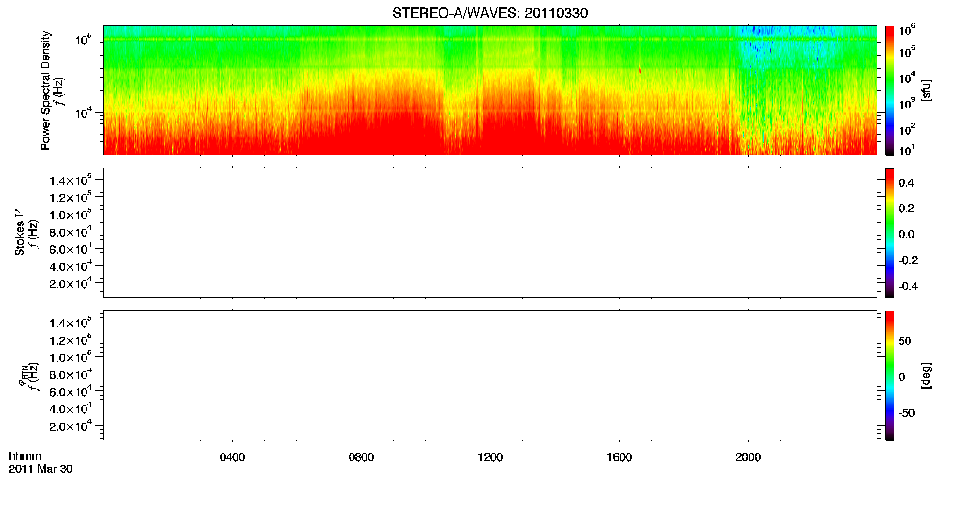Select the [deg] unit label

(926, 375)
